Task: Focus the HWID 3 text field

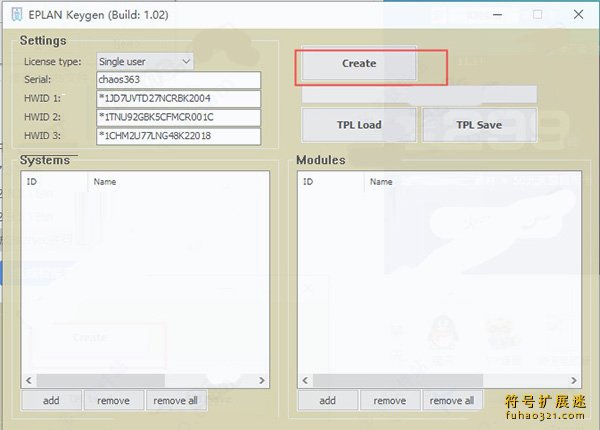Action: [x=178, y=136]
